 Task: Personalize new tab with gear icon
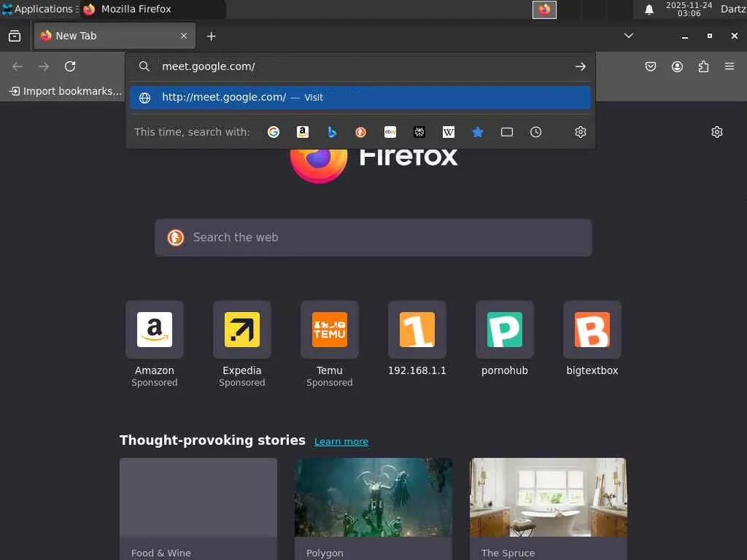point(717,132)
